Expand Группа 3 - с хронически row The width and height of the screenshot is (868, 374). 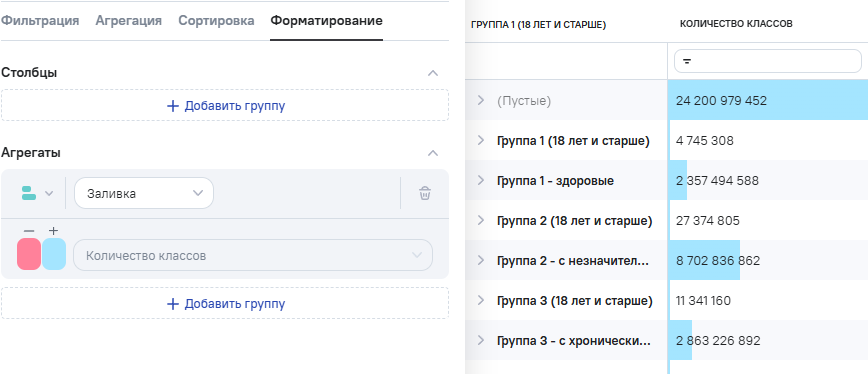(x=480, y=340)
